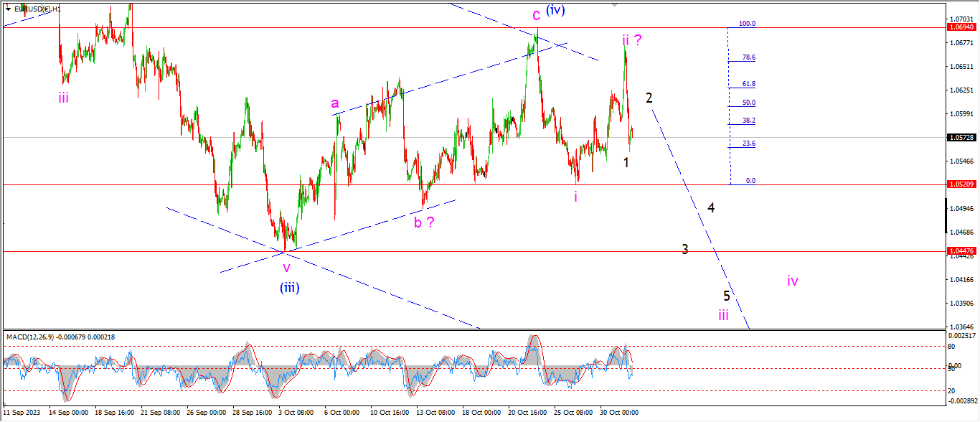Click the current price 1.05728 label
980x422 pixels.
pyautogui.click(x=961, y=137)
